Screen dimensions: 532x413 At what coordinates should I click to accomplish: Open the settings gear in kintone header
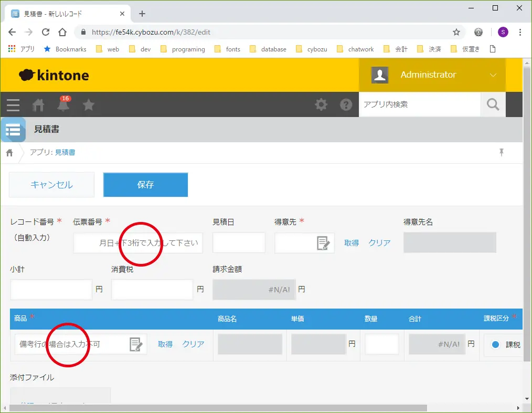(x=321, y=104)
